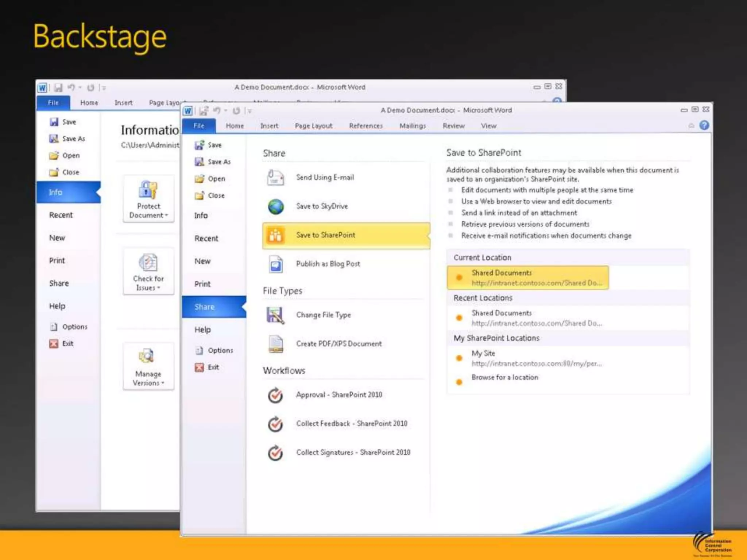Screen dimensions: 747x560
Task: Choose My Site SharePoint location
Action: [x=483, y=353]
